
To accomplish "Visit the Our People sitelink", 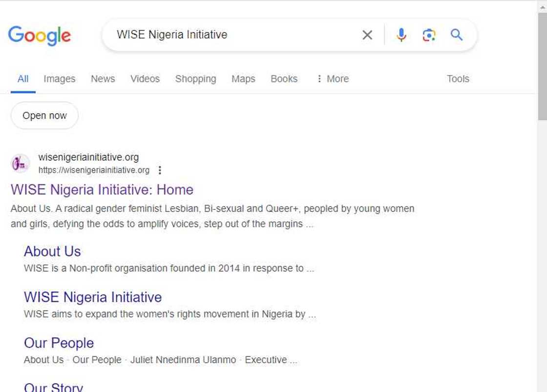I will (x=59, y=343).
